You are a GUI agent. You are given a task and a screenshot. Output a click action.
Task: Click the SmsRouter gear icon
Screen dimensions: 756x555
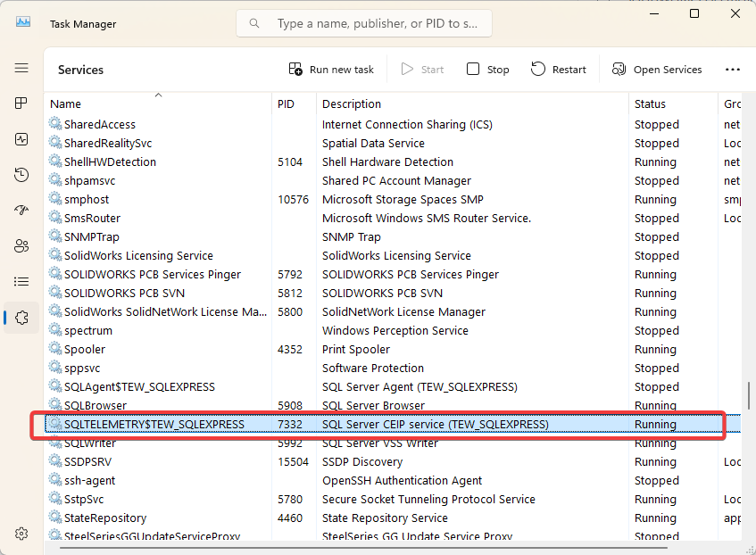pyautogui.click(x=55, y=218)
